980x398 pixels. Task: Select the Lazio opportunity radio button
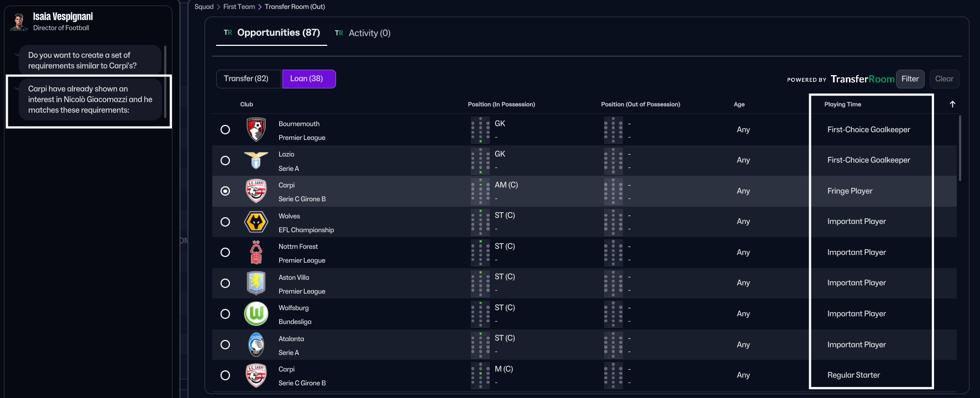point(225,160)
